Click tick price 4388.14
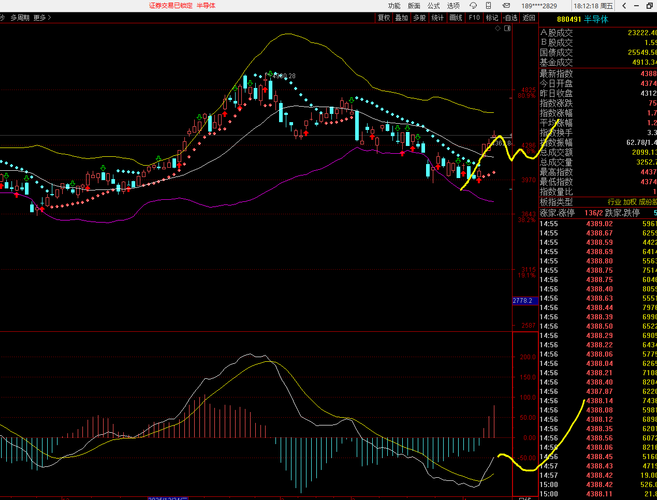This screenshot has width=657, height=500. (599, 401)
